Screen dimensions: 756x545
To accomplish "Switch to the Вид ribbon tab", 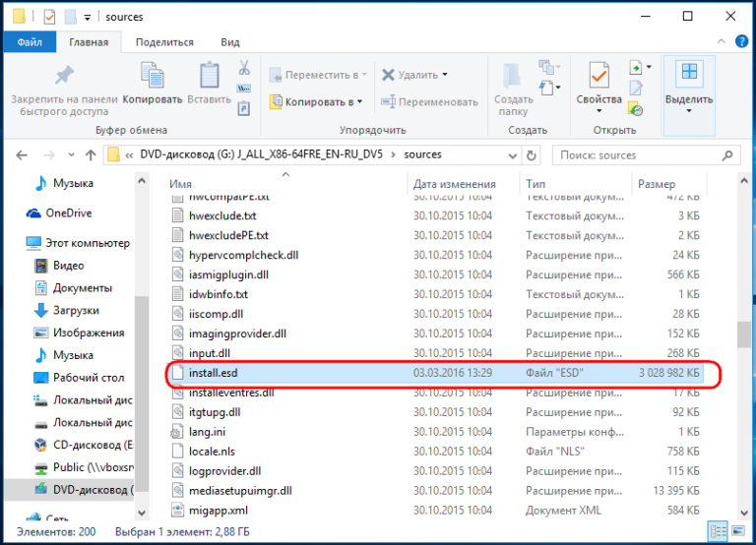I will point(230,42).
